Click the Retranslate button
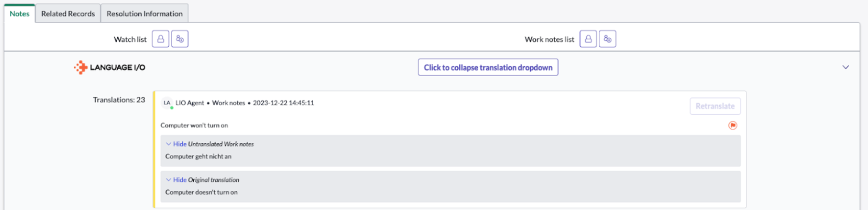Image resolution: width=868 pixels, height=210 pixels. point(715,106)
